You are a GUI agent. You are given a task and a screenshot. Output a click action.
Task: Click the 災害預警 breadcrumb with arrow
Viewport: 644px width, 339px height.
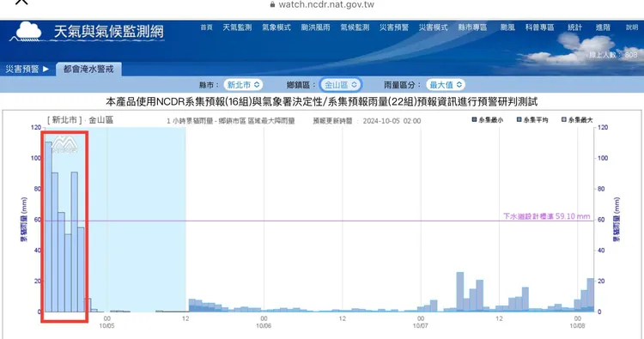(27, 69)
